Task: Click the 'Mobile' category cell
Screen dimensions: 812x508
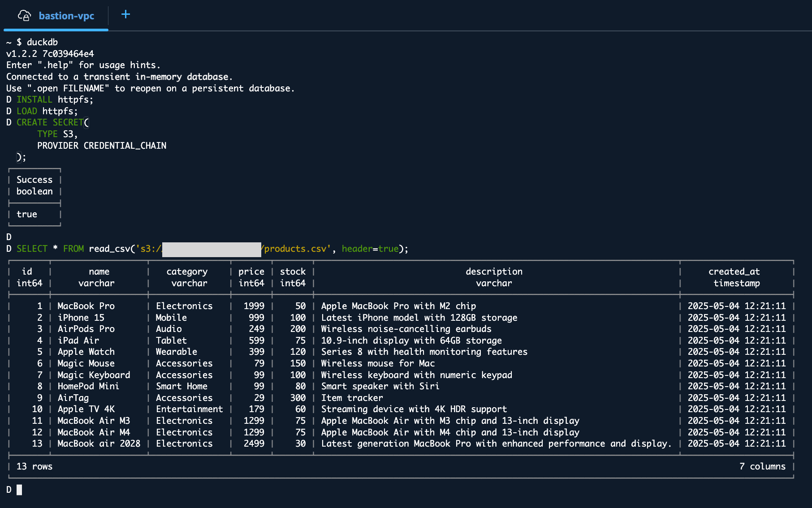Action: (x=171, y=318)
